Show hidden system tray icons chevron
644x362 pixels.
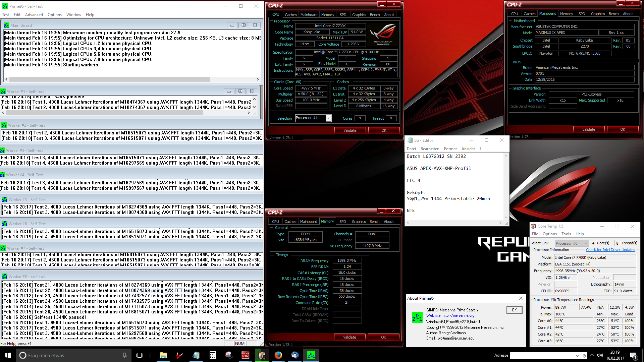(x=592, y=355)
